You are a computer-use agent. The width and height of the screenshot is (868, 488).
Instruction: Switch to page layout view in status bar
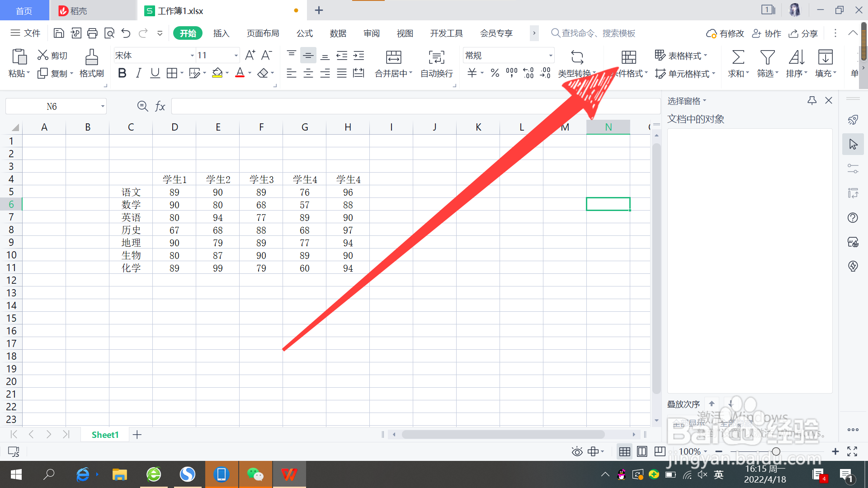(642, 451)
